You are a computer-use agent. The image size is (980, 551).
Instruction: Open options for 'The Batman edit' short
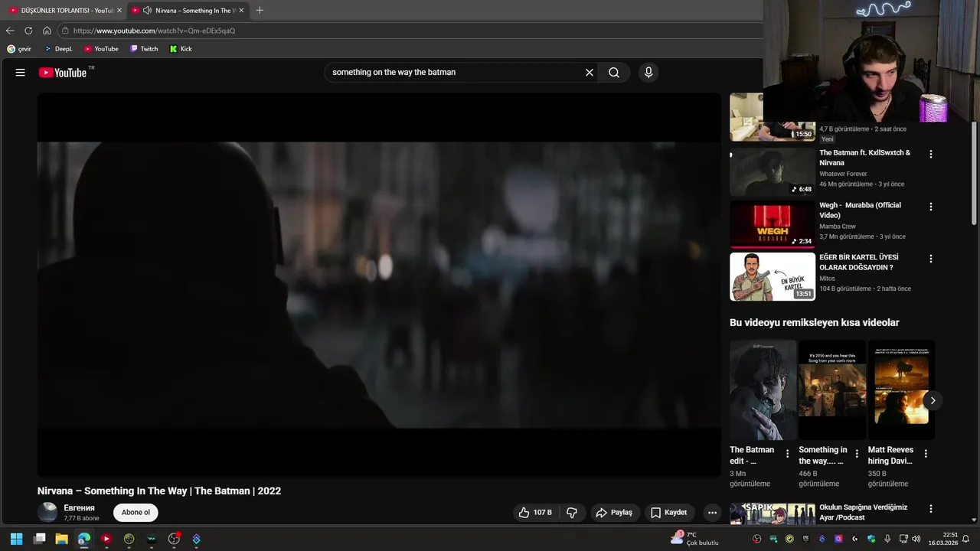coord(787,453)
